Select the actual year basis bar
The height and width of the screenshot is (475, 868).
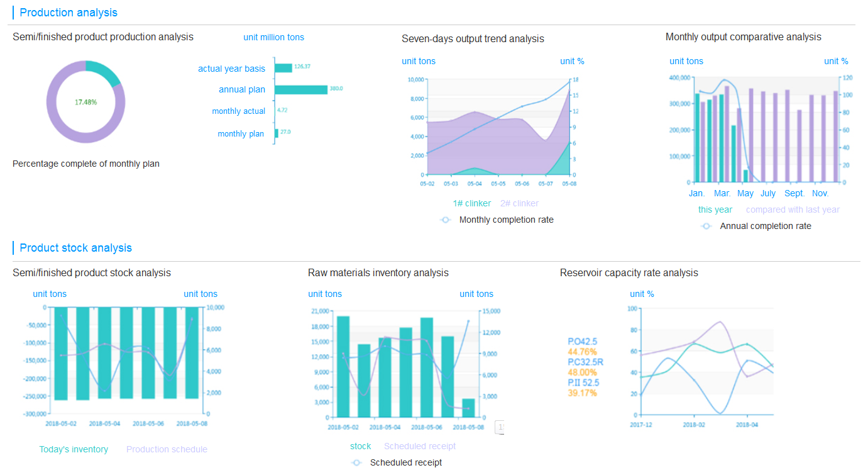pos(283,68)
